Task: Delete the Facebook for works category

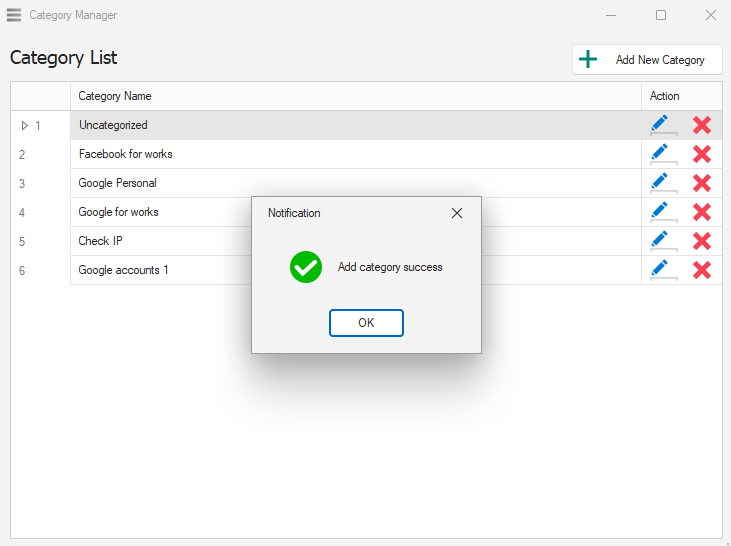Action: coord(702,154)
